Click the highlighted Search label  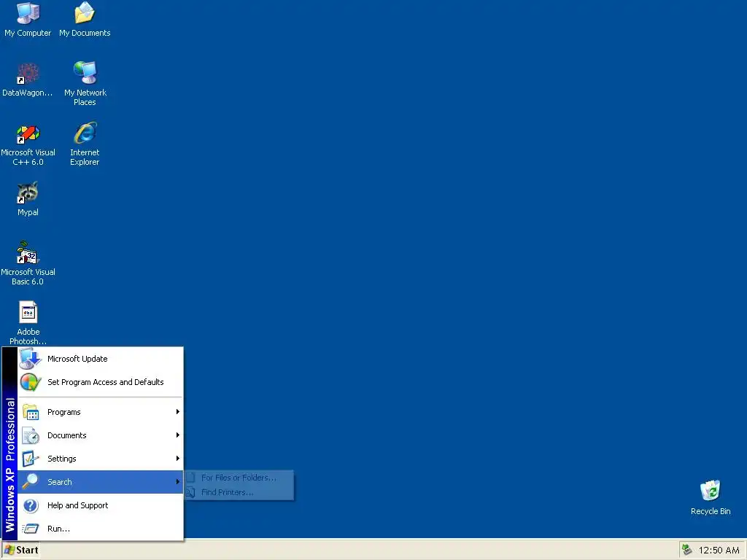(x=60, y=482)
